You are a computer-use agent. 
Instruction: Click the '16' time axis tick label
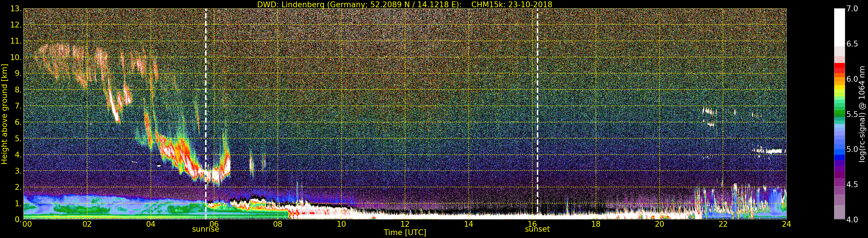point(532,224)
